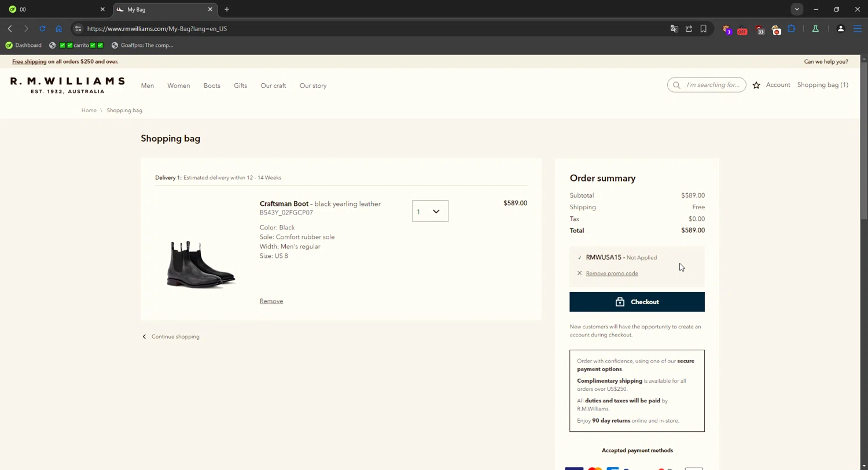This screenshot has width=868, height=470.
Task: Click the page vertical scrollbar
Action: pyautogui.click(x=864, y=141)
